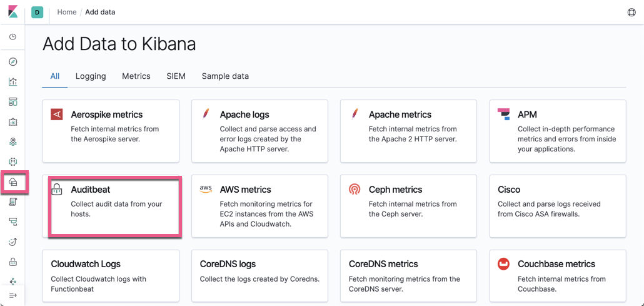
Task: Open the help menu icon at top right
Action: [631, 13]
